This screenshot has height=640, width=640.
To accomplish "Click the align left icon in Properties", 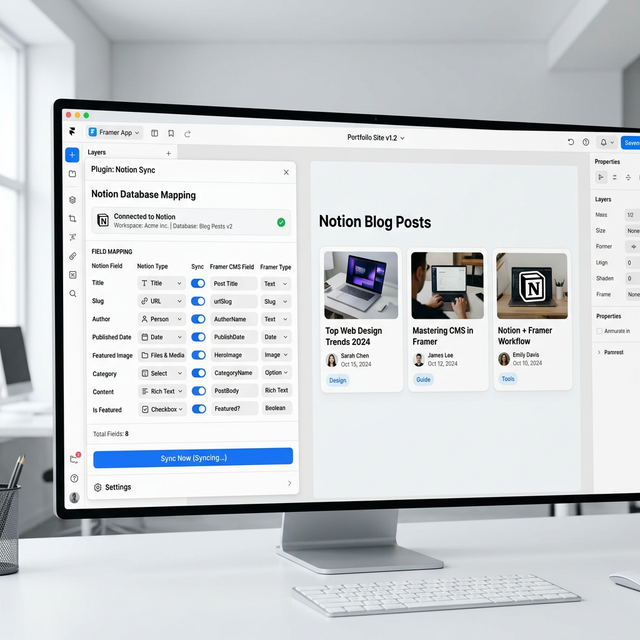I will coord(601,177).
